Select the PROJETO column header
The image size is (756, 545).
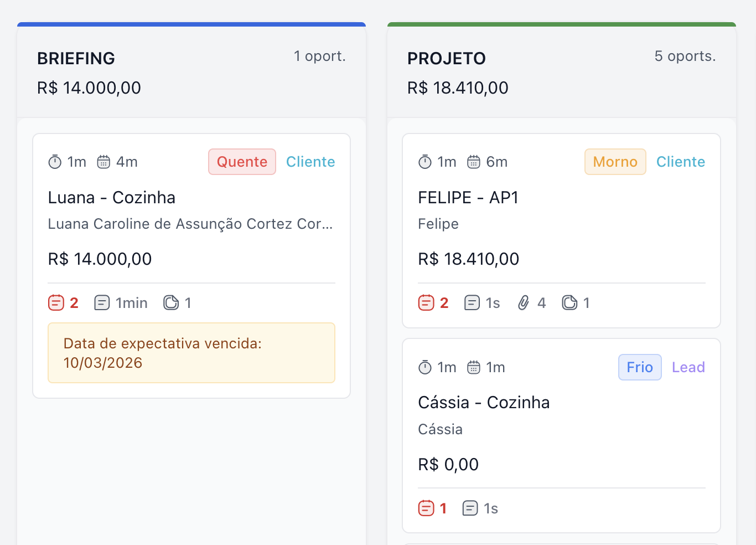(447, 59)
